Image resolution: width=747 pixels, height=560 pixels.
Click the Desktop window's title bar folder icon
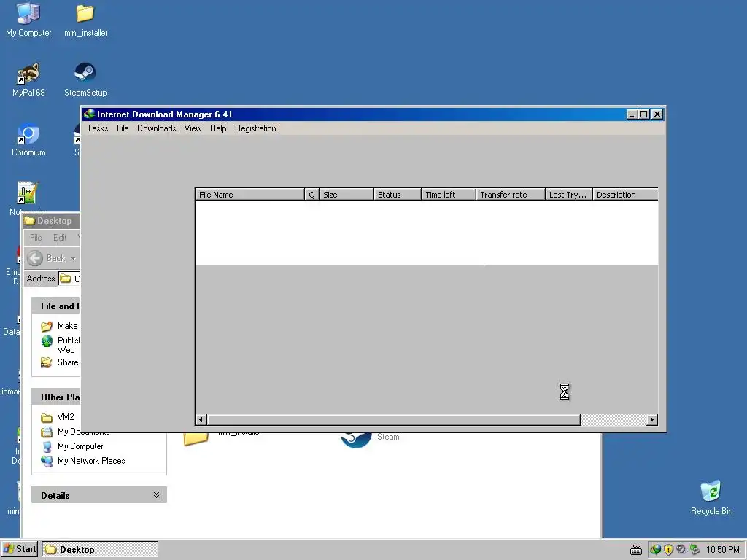pos(29,220)
